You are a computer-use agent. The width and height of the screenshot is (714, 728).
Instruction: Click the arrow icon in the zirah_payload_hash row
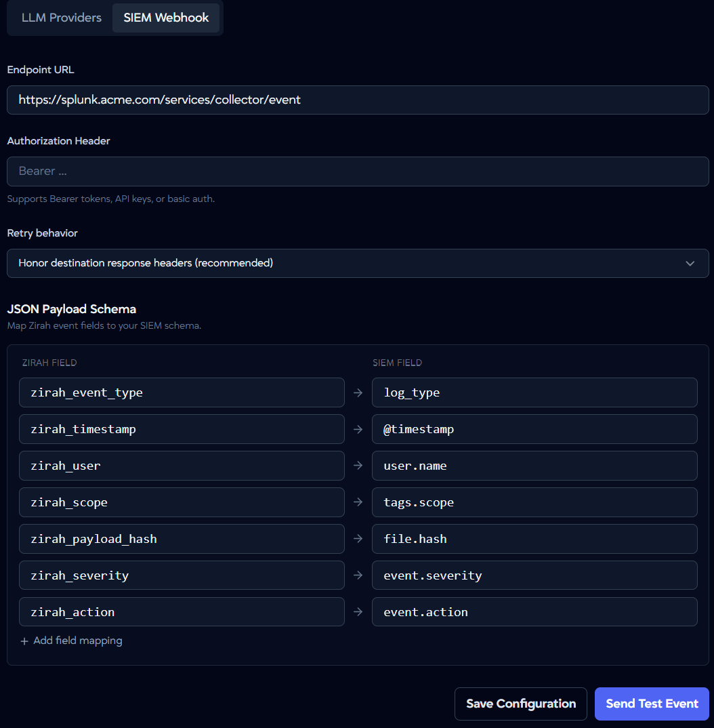358,539
